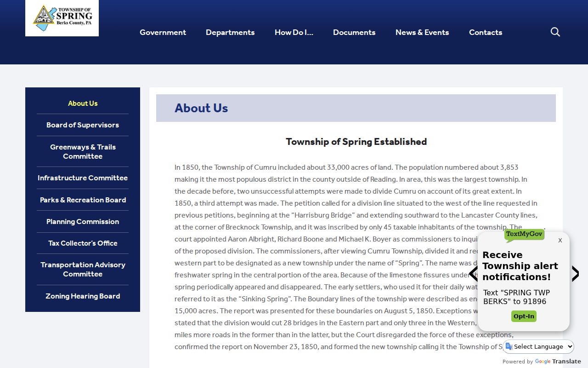Click the Google Translate icon
The height and width of the screenshot is (368, 588).
coord(509,346)
